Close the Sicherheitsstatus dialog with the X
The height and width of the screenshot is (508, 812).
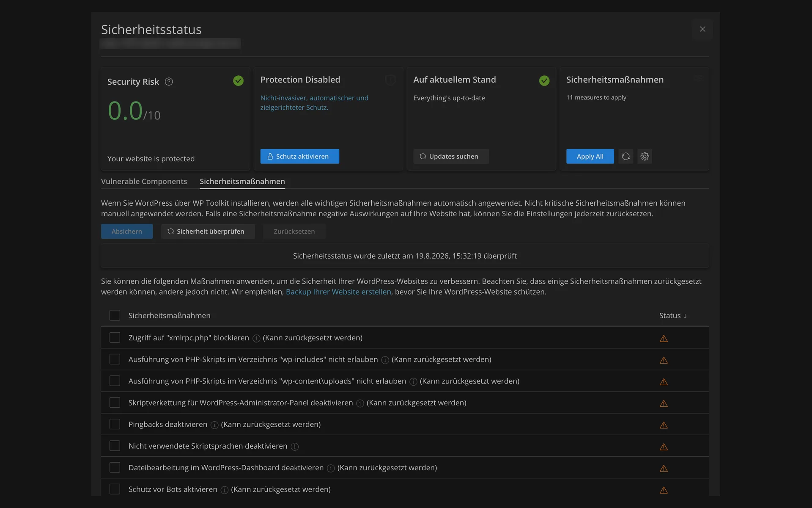coord(702,29)
